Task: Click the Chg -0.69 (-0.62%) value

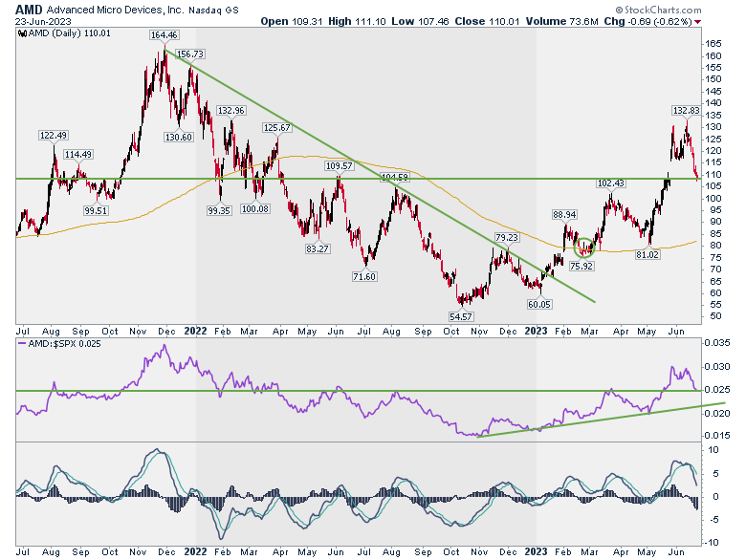Action: point(648,21)
